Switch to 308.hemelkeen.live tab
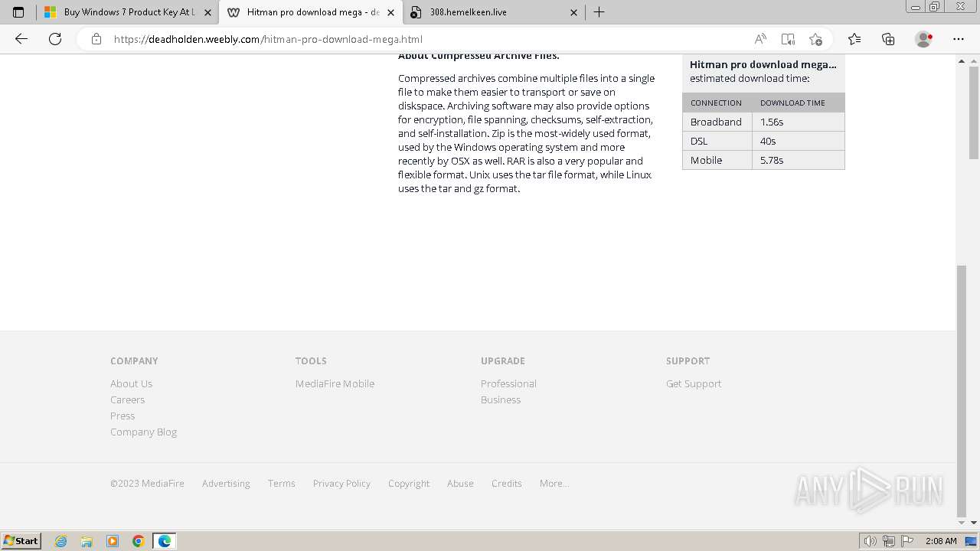This screenshot has width=980, height=551. (x=494, y=12)
